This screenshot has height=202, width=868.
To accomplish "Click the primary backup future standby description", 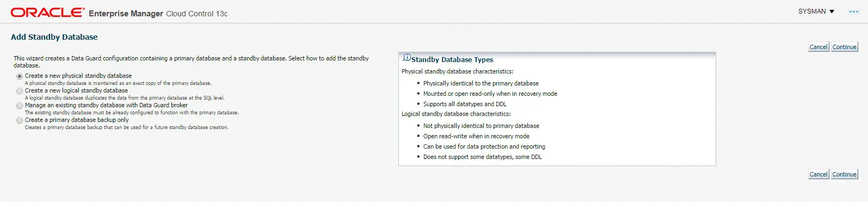I will [x=127, y=127].
